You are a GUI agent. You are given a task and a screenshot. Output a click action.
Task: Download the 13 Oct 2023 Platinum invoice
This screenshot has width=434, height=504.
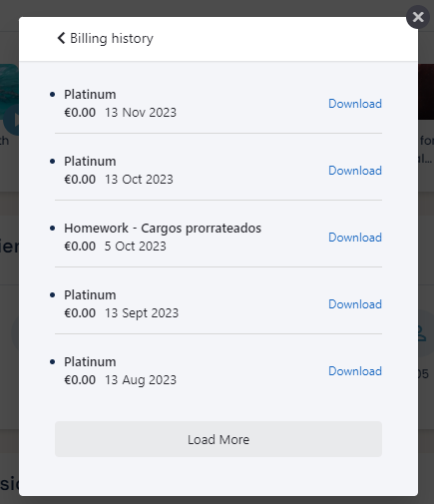click(x=355, y=171)
